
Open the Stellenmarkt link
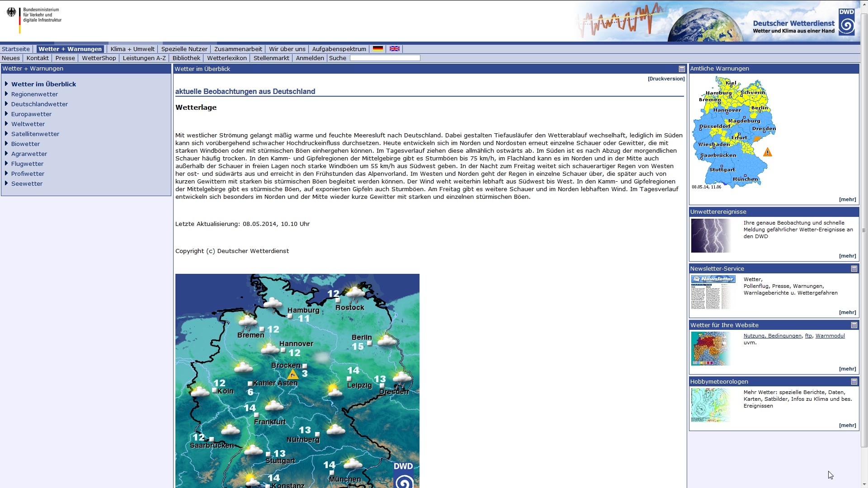click(x=271, y=58)
